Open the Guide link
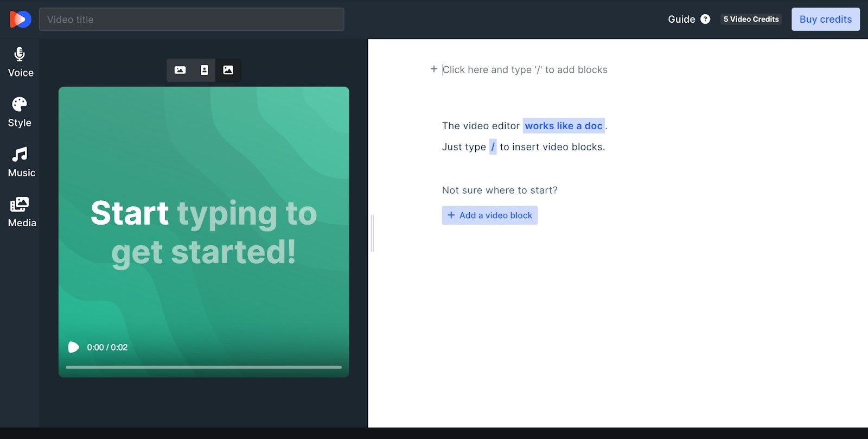The width and height of the screenshot is (868, 439). tap(681, 20)
